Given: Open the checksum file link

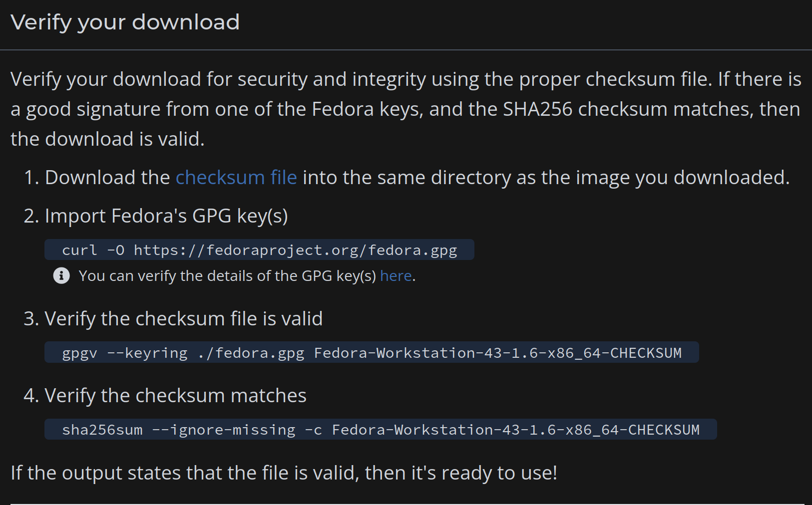Looking at the screenshot, I should click(x=236, y=178).
